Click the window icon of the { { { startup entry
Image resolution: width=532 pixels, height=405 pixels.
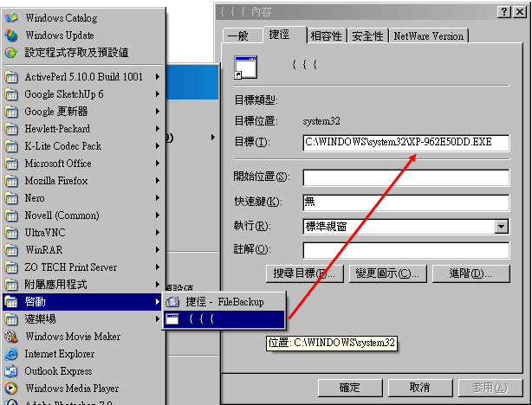point(172,319)
